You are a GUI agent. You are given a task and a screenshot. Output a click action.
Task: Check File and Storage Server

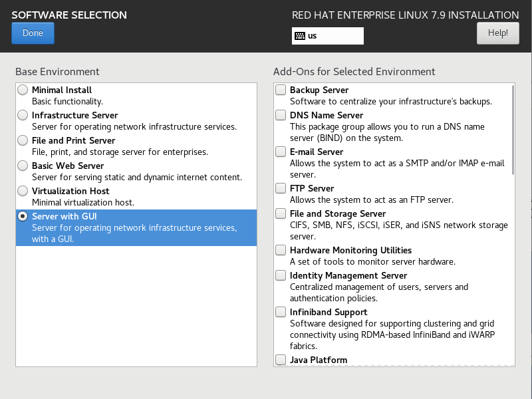tap(281, 213)
